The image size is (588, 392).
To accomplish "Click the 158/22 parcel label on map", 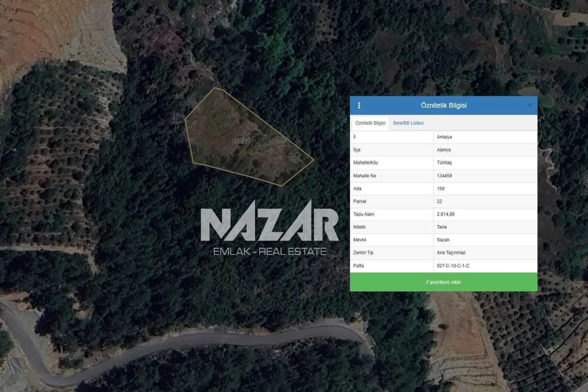I will pos(241,141).
